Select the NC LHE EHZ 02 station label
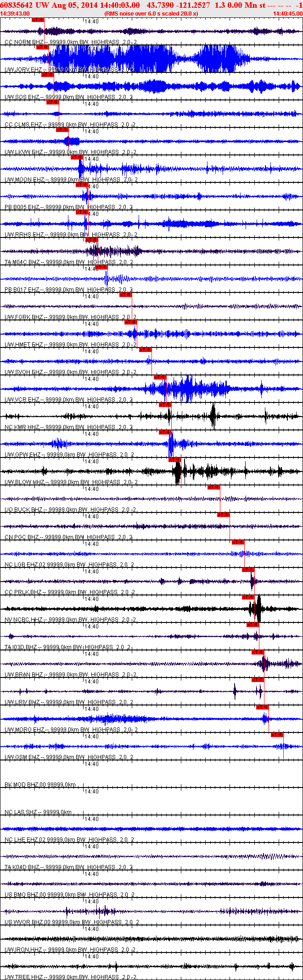 [x=25, y=840]
